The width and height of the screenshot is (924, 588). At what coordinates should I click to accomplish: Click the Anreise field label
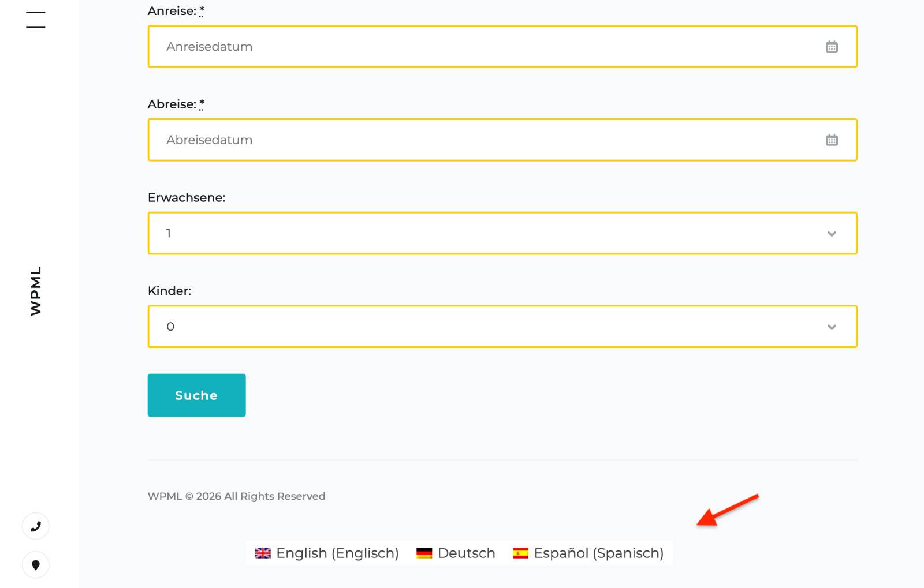coord(172,11)
